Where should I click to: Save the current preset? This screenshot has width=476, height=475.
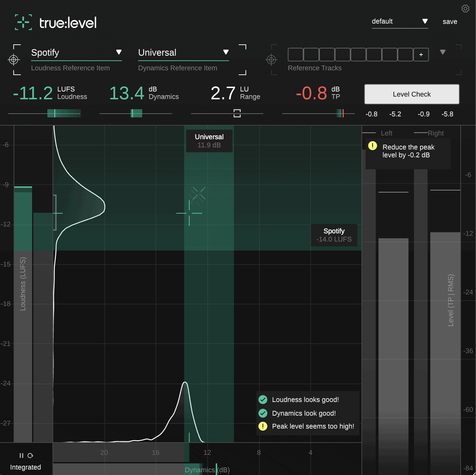[450, 21]
